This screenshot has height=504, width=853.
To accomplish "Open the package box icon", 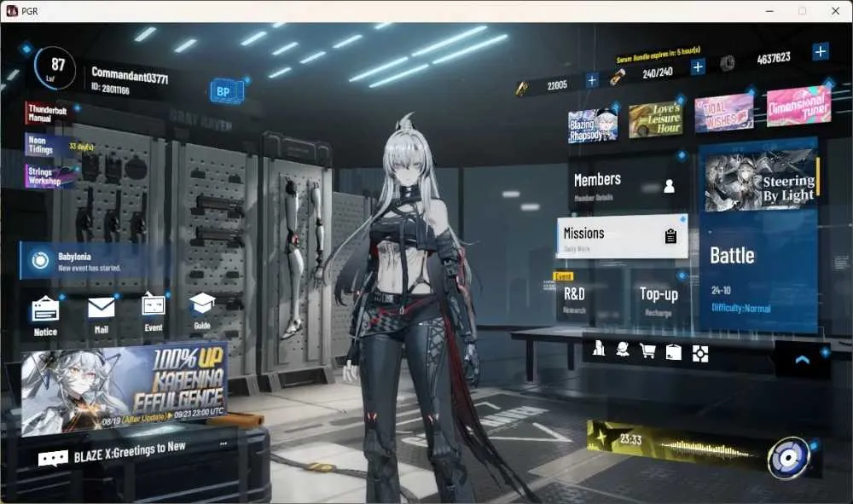I will click(x=674, y=352).
